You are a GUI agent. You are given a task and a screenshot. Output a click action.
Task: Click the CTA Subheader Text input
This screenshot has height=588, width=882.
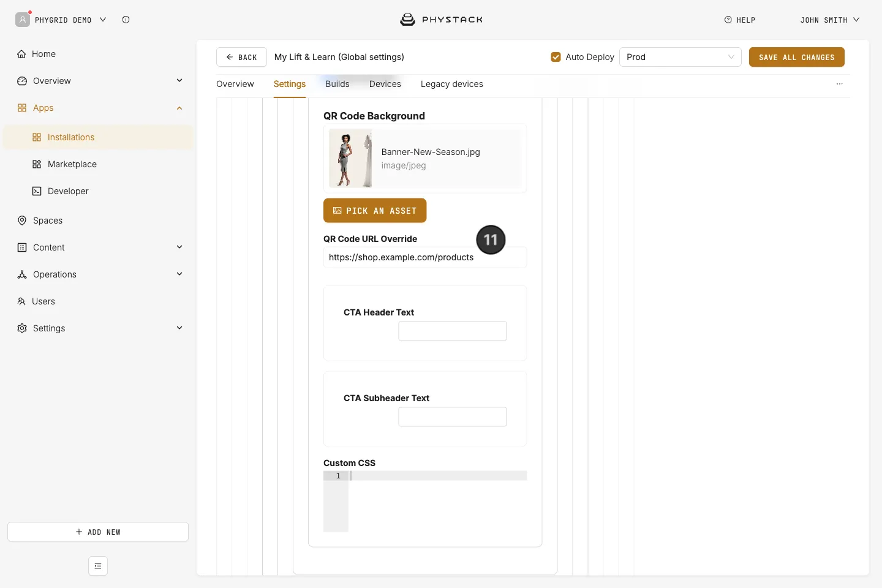coord(453,417)
